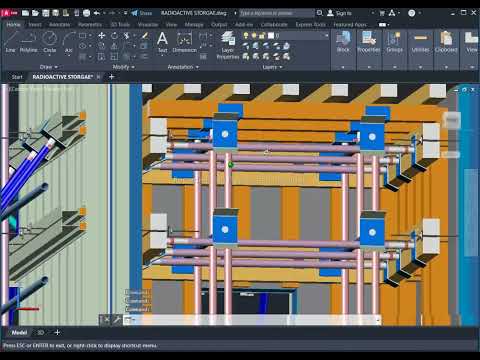The width and height of the screenshot is (480, 360).
Task: Close the RADIOACTIVE STORGAE tab
Action: (x=98, y=77)
